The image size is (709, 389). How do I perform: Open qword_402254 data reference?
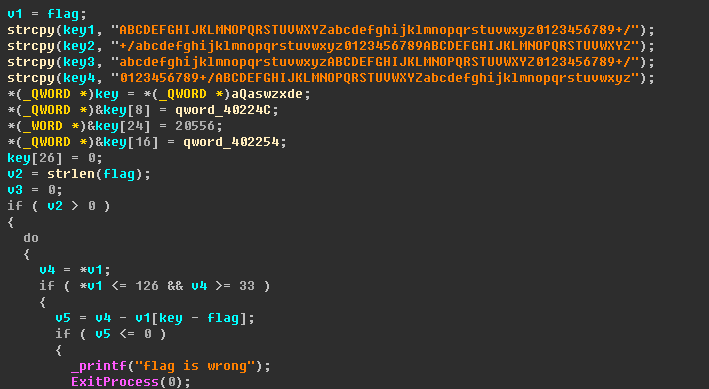[x=231, y=142]
